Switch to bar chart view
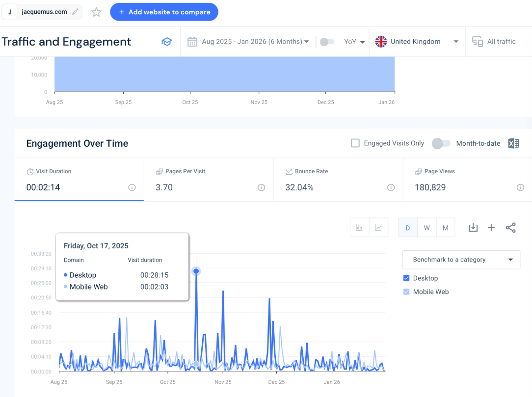532x397 pixels. pos(359,228)
